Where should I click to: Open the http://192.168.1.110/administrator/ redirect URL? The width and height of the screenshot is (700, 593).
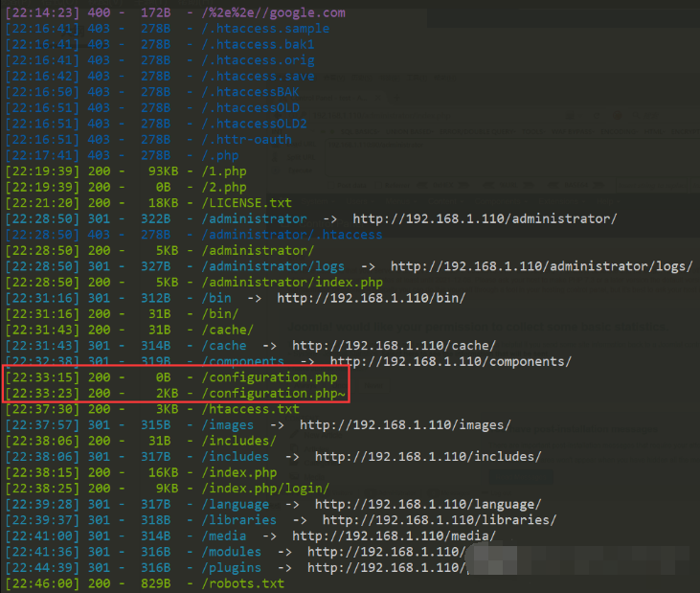[485, 218]
